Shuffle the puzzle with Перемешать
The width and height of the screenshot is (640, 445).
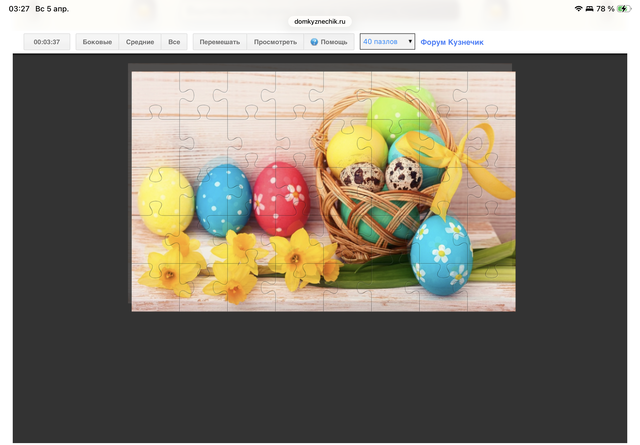219,42
